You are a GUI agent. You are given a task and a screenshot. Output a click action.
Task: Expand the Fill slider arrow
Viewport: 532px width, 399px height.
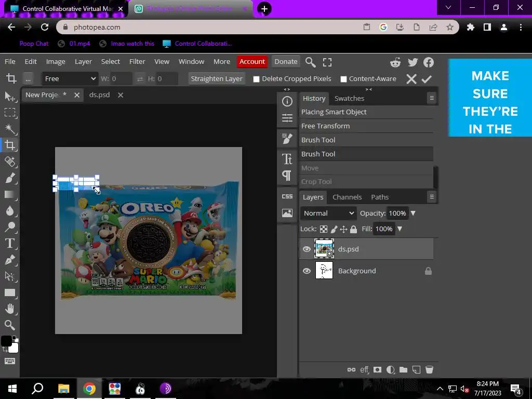[x=400, y=229]
